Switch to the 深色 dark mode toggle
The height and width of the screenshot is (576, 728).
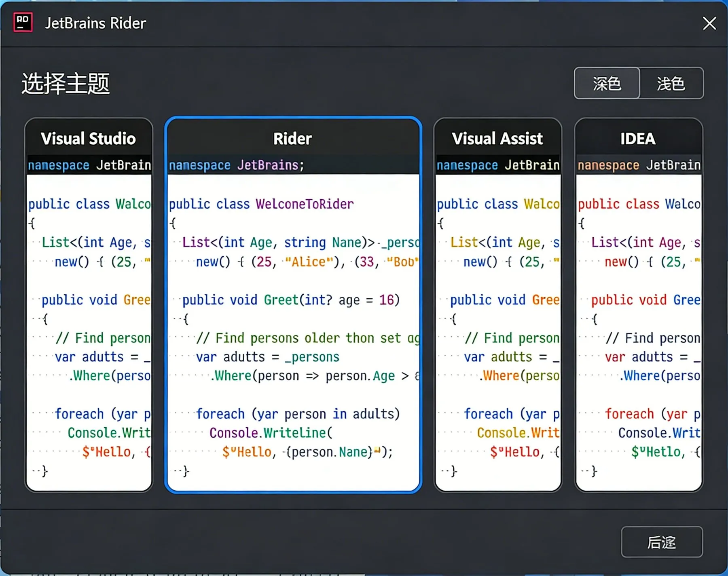pyautogui.click(x=607, y=83)
